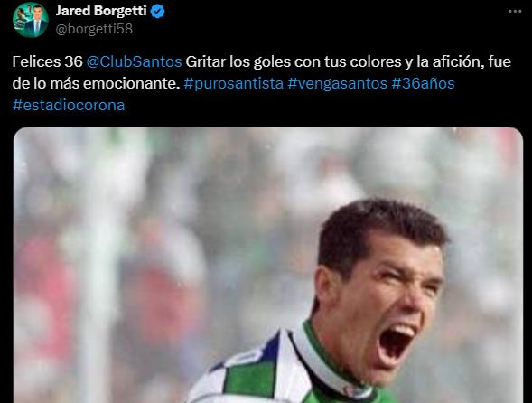Image resolution: width=532 pixels, height=403 pixels.
Task: Open the @ClubSantos mention
Action: pos(134,61)
